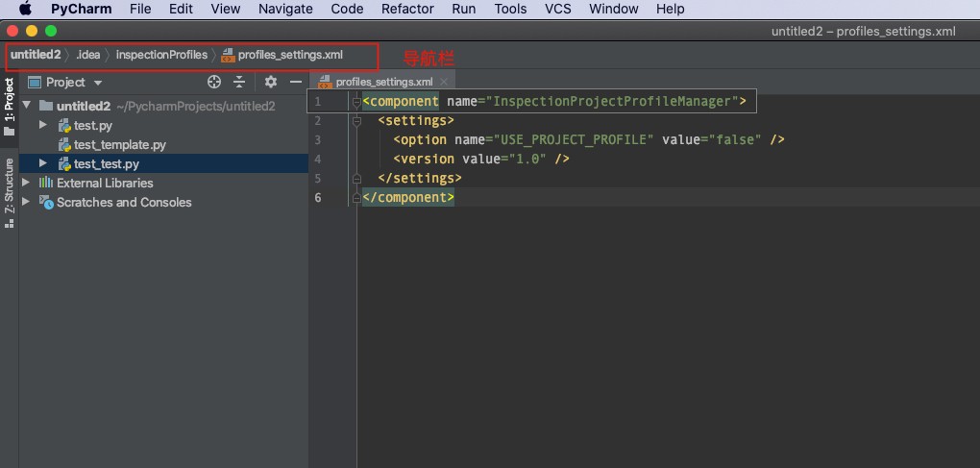Image resolution: width=980 pixels, height=468 pixels.
Task: Open the Help menu
Action: coord(670,9)
